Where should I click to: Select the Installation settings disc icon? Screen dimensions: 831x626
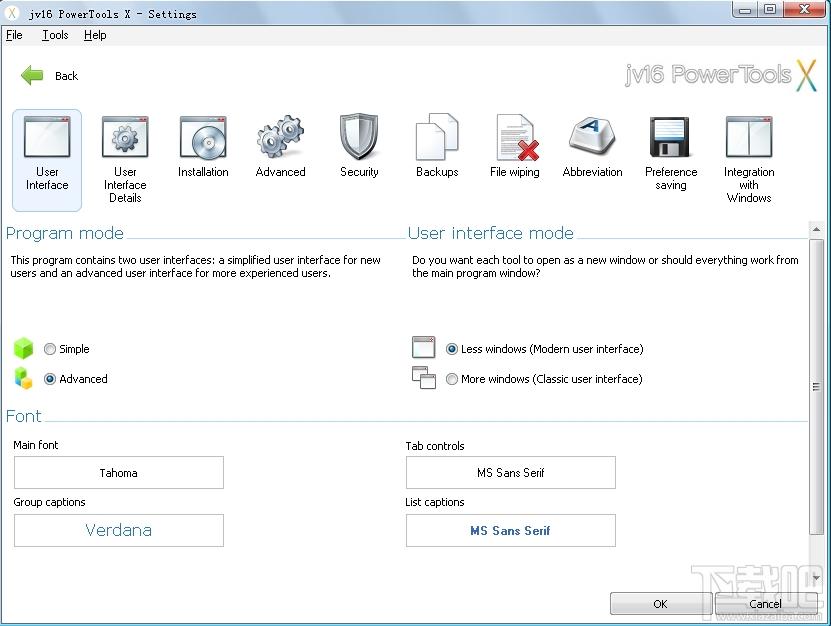tap(203, 137)
